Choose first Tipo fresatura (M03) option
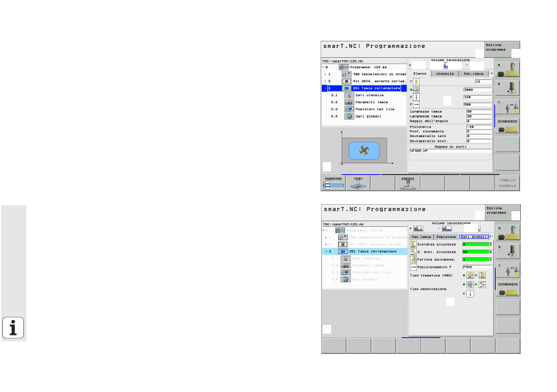Viewport: 557px width, 392px height. click(x=470, y=275)
